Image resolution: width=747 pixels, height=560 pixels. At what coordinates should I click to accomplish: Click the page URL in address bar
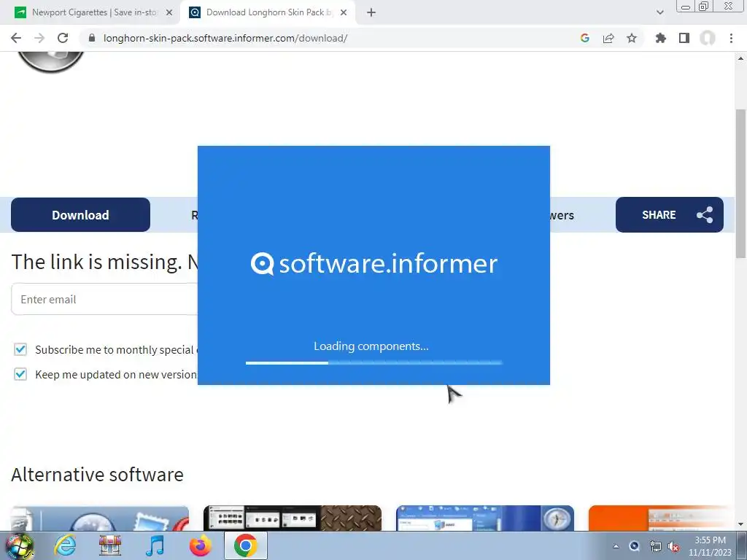point(225,38)
